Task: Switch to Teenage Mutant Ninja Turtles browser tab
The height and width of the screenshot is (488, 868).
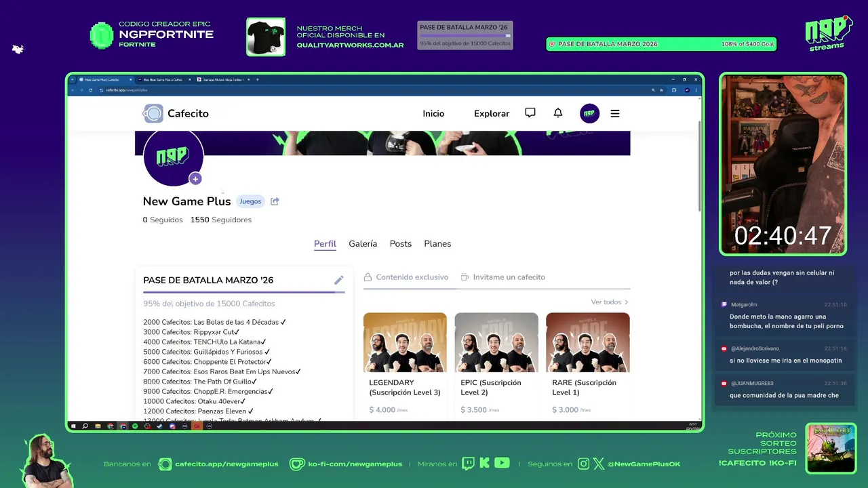Action: (x=224, y=79)
